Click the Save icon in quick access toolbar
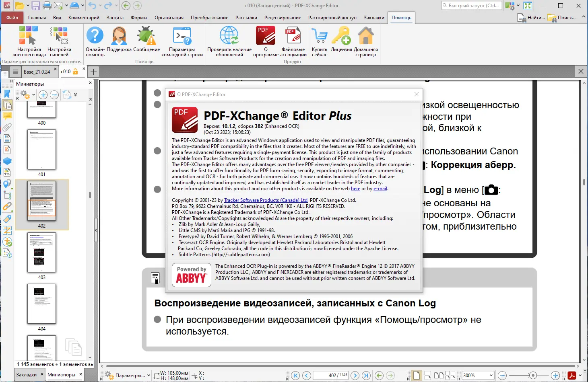 36,6
